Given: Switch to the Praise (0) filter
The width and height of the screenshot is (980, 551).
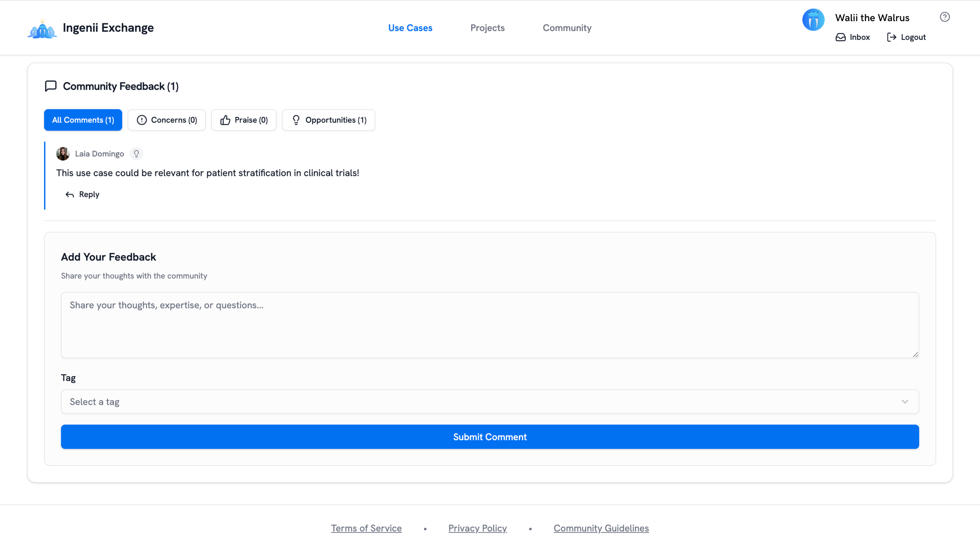Looking at the screenshot, I should click(244, 120).
